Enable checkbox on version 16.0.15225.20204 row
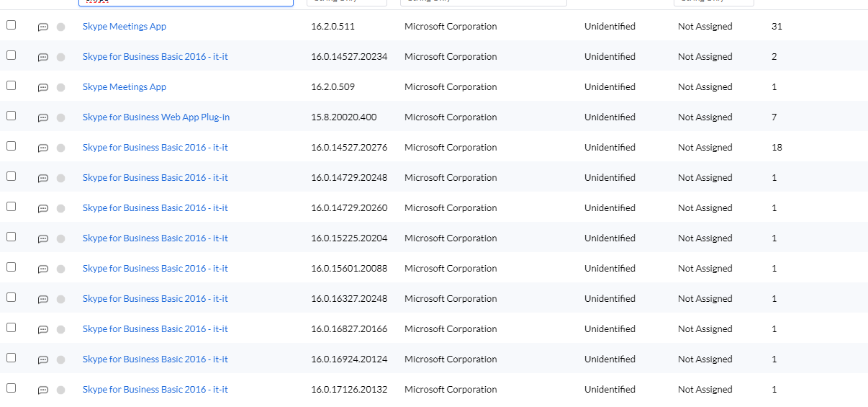Image resolution: width=868 pixels, height=407 pixels. [x=11, y=236]
